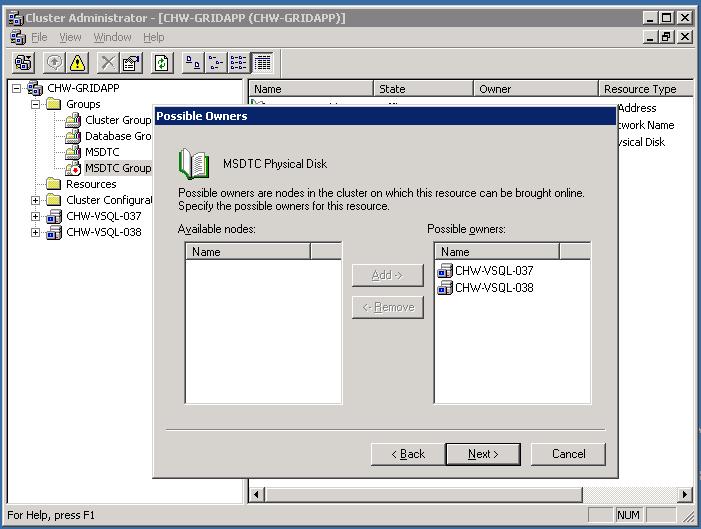701x529 pixels.
Task: Sort by the Name column header in main list
Action: click(x=311, y=89)
